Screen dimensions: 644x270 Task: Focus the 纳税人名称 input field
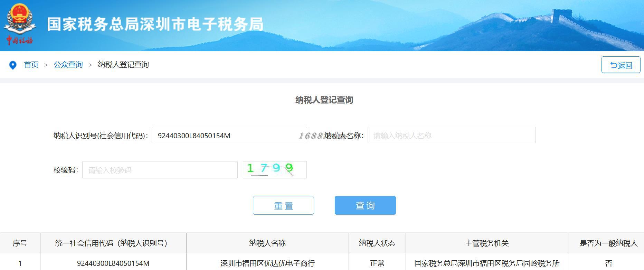(x=452, y=135)
